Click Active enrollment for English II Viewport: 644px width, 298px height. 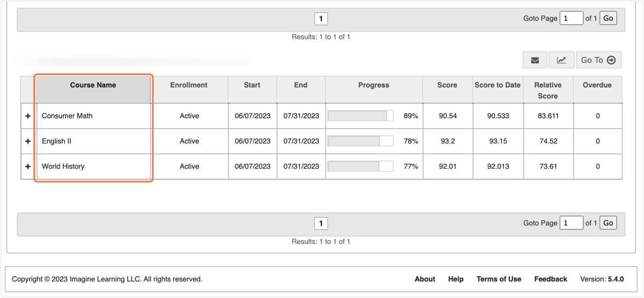[x=189, y=141]
